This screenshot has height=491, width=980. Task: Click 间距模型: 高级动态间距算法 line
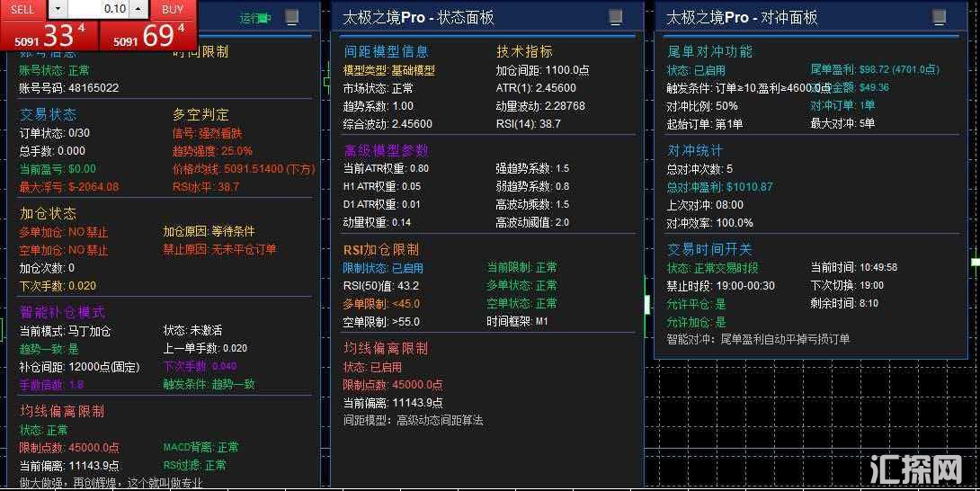point(413,420)
